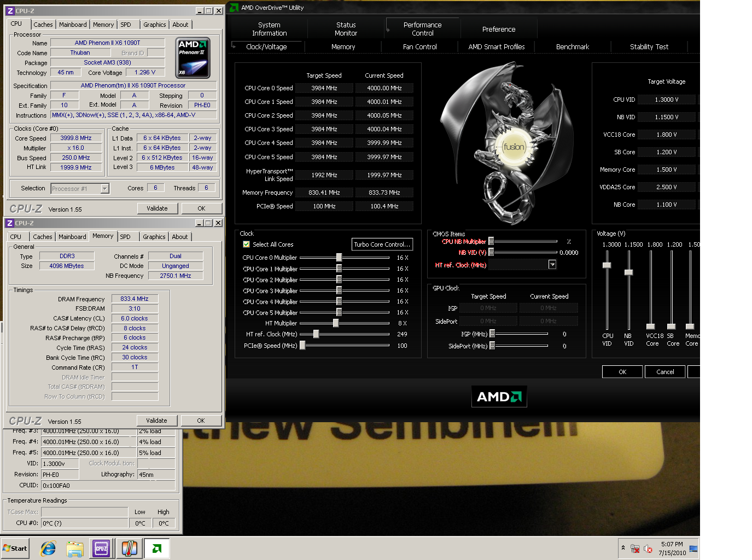
Task: Click the CPU Core 0 Target Speed field
Action: pyautogui.click(x=324, y=88)
